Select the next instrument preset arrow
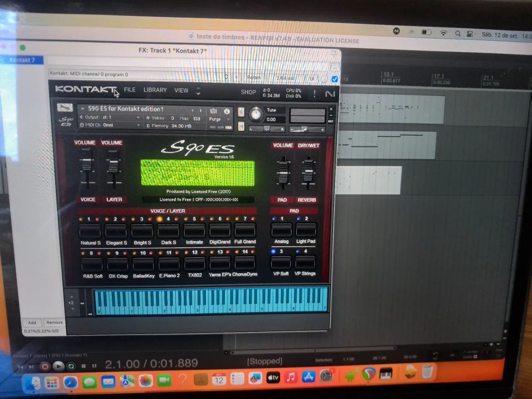This screenshot has width=532, height=399. tap(201, 111)
